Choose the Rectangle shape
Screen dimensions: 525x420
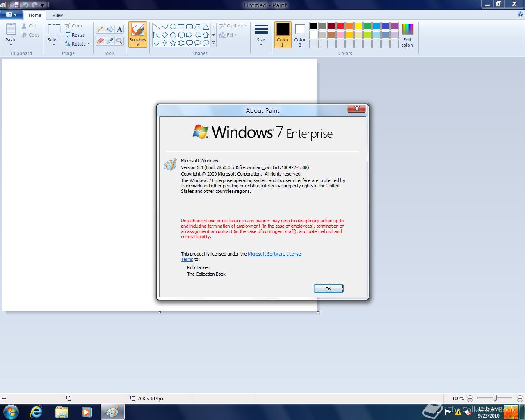click(181, 27)
